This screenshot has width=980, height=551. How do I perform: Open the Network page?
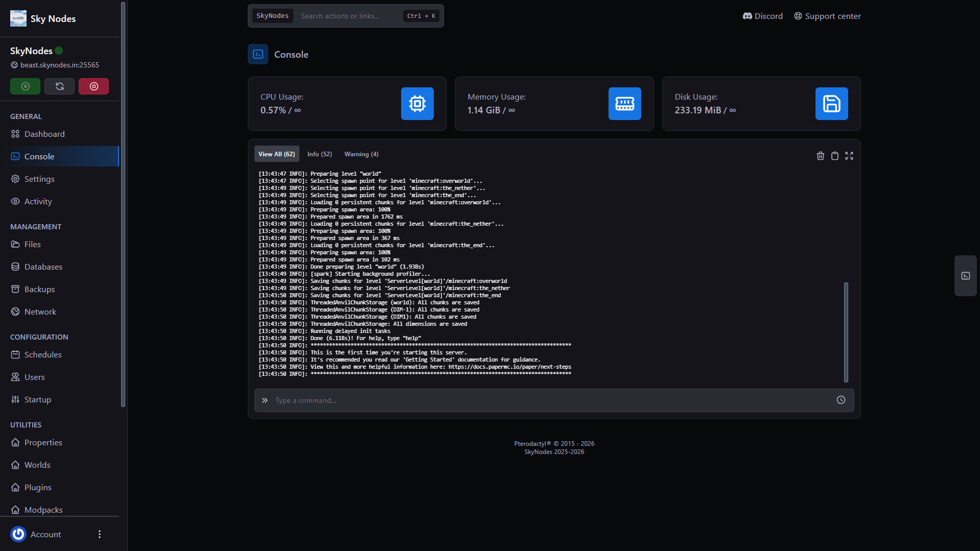pyautogui.click(x=59, y=312)
